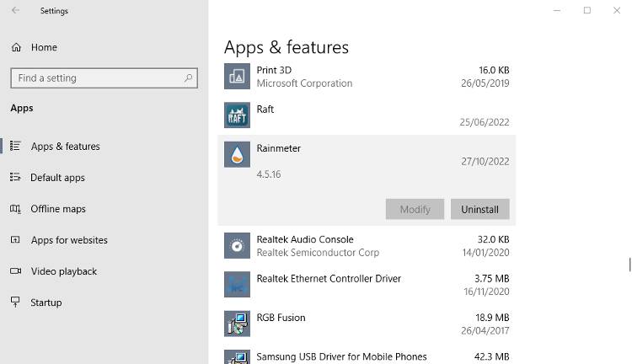
Task: Click the Home icon in sidebar
Action: (x=16, y=47)
